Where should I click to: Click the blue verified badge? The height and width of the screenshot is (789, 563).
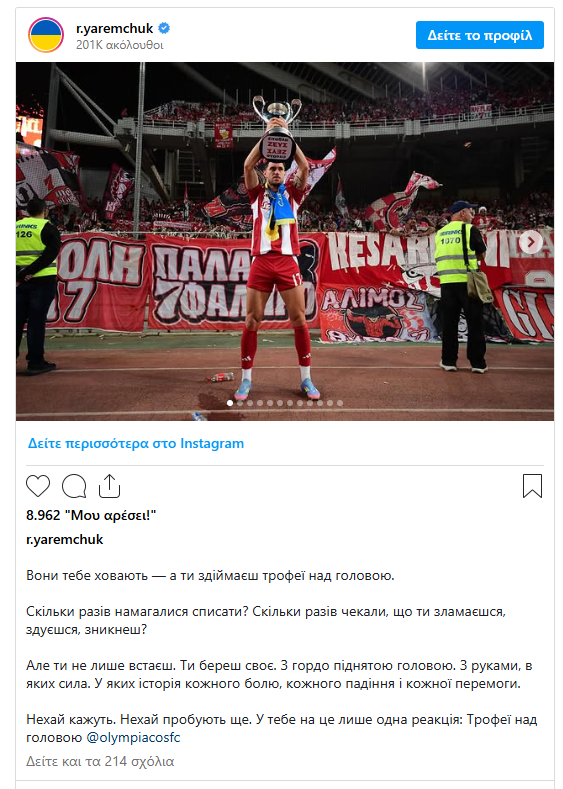point(164,28)
